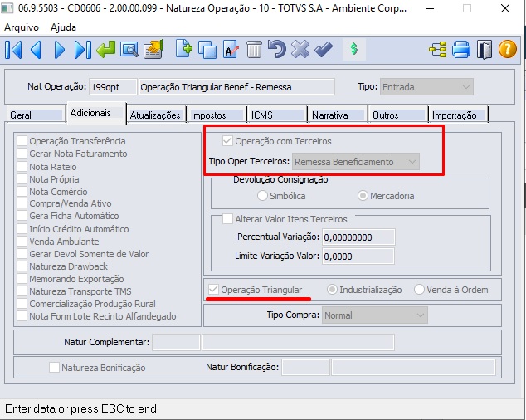Toggle Comercialização Produção Rural checkbox
Screen dimensions: 526x420
point(22,303)
